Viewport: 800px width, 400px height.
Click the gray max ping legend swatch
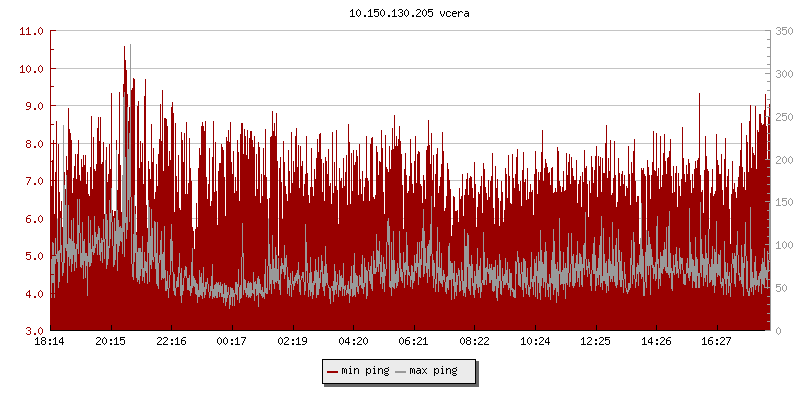(x=401, y=371)
